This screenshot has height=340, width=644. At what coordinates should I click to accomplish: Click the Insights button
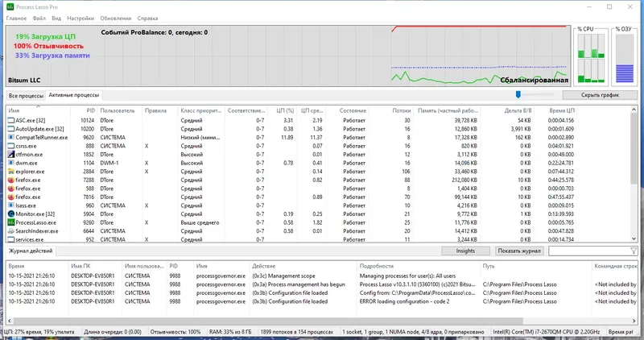click(465, 251)
